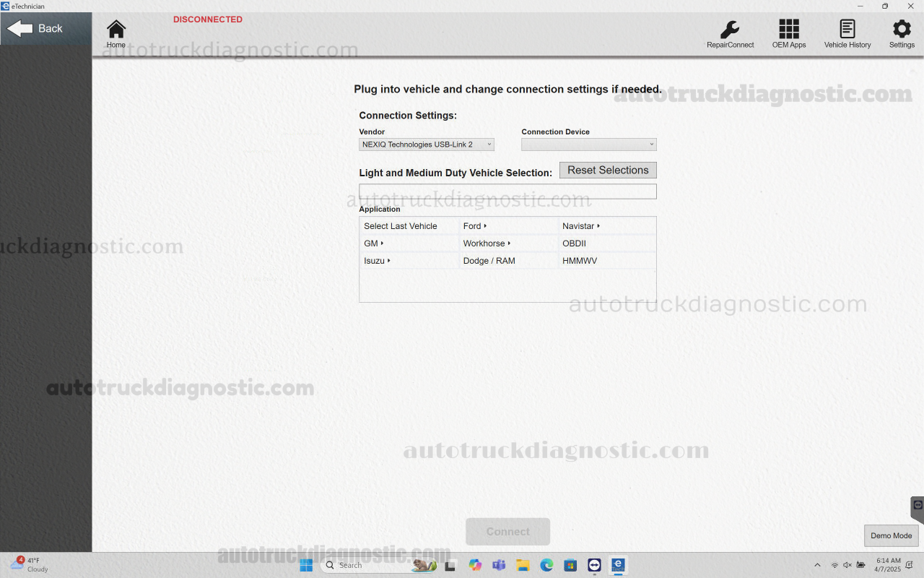The width and height of the screenshot is (924, 578).
Task: Open the OEM Apps grid icon
Action: [x=788, y=33]
